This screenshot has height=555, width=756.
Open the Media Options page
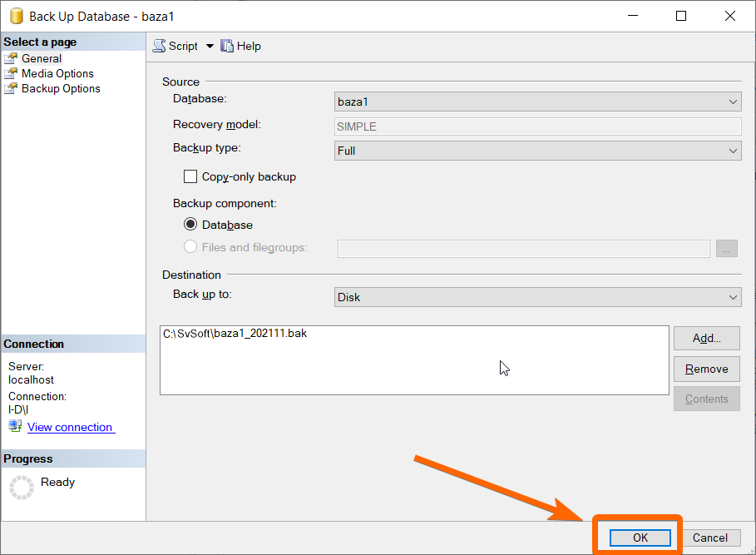pos(57,73)
